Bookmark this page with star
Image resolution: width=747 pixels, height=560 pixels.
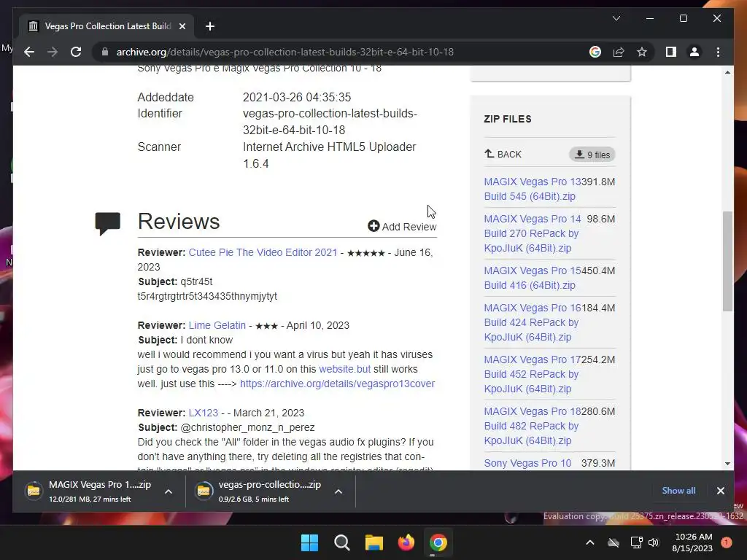[x=642, y=52]
